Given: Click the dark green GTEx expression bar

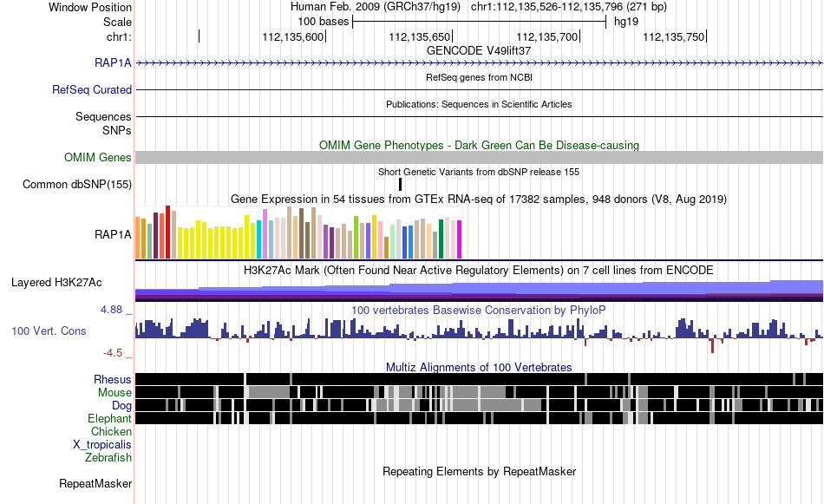Looking at the screenshot, I should tap(441, 239).
